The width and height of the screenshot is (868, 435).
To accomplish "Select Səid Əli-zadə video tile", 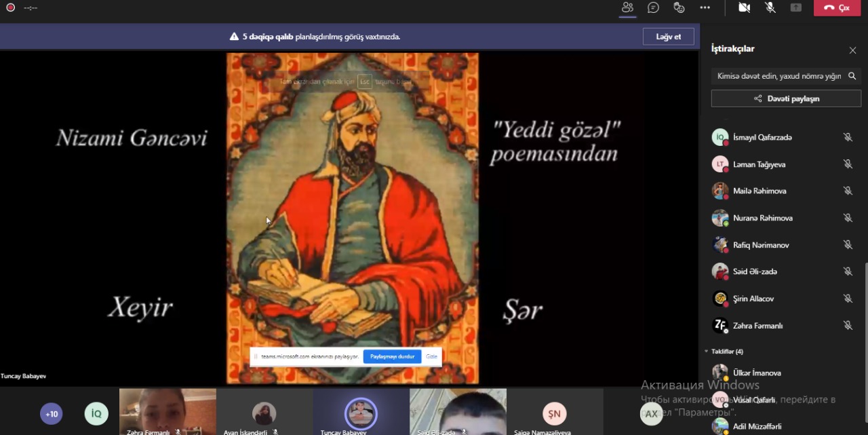I will point(458,412).
